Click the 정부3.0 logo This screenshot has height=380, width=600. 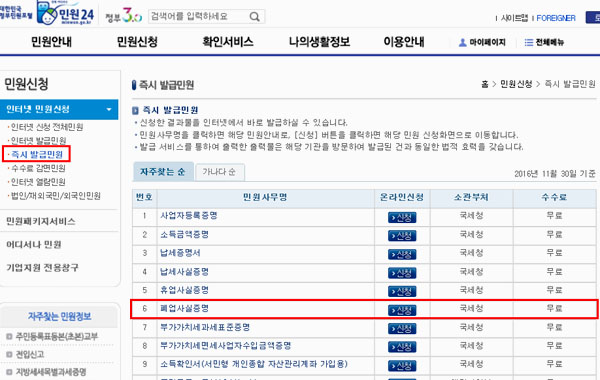click(x=124, y=16)
